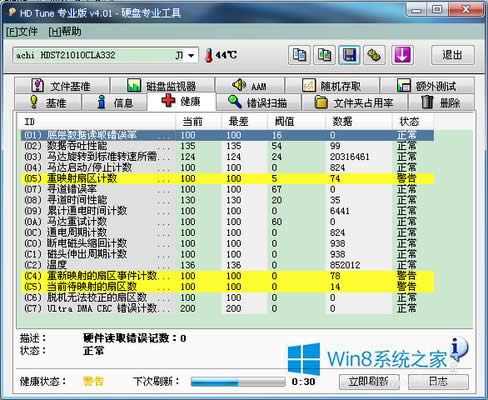Image resolution: width=488 pixels, height=400 pixels.
Task: Select the (0A) 马达重试计数 row
Action: coord(227,222)
